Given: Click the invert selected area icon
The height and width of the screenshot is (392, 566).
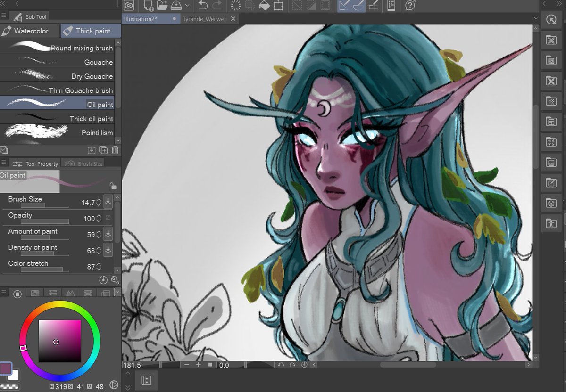Looking at the screenshot, I should [311, 6].
